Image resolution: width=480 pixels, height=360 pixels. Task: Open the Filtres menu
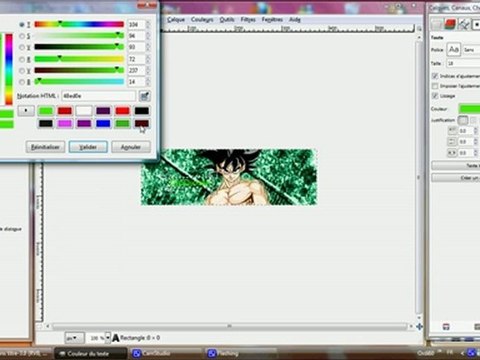(x=248, y=20)
